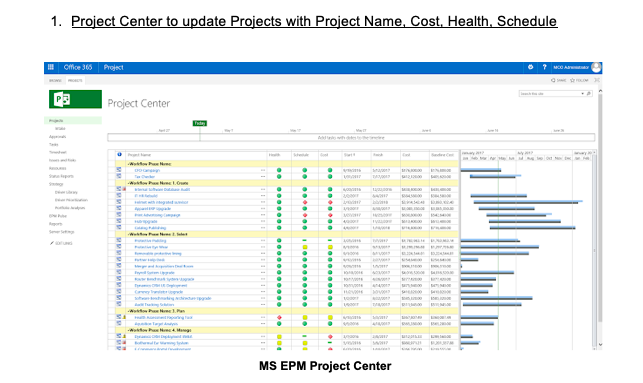Click the search magnifier icon

coord(589,94)
